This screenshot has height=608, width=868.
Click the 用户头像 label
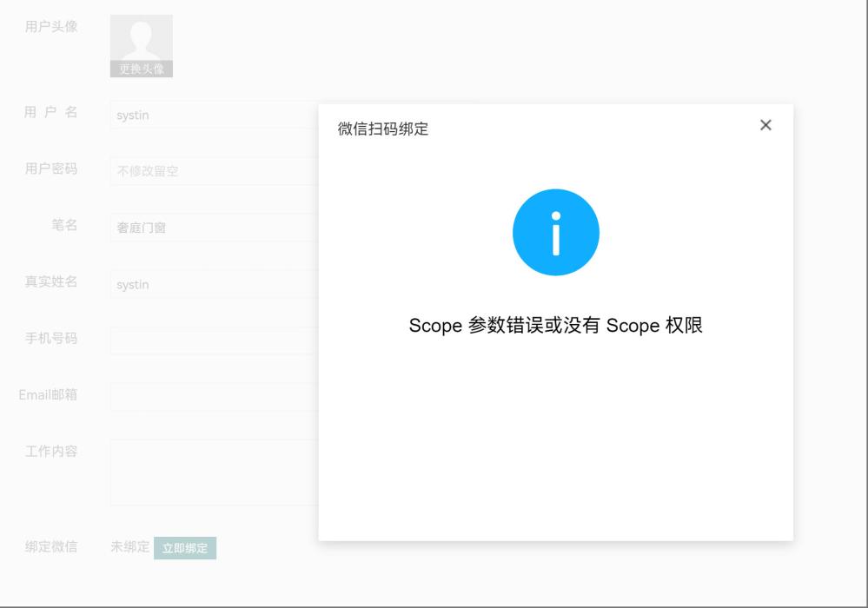coord(51,27)
